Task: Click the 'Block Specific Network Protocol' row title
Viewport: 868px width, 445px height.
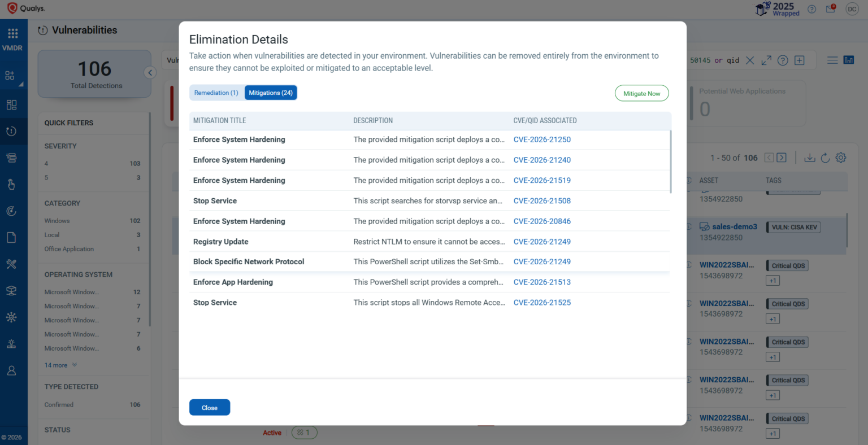Action: tap(249, 261)
